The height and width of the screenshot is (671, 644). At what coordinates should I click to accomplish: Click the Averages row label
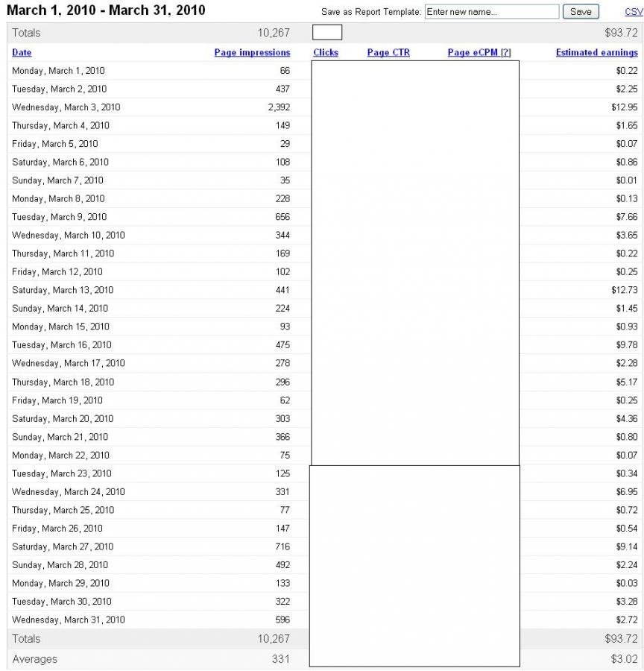click(35, 659)
